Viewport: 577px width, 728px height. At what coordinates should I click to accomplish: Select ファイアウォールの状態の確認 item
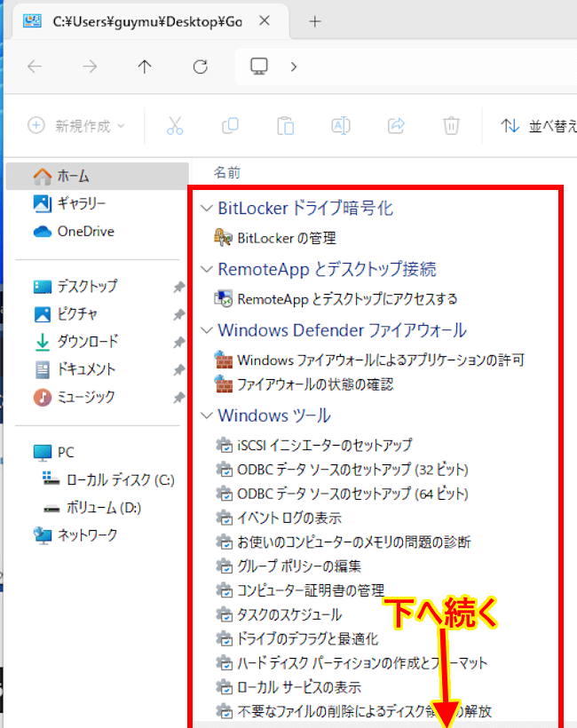click(x=304, y=384)
